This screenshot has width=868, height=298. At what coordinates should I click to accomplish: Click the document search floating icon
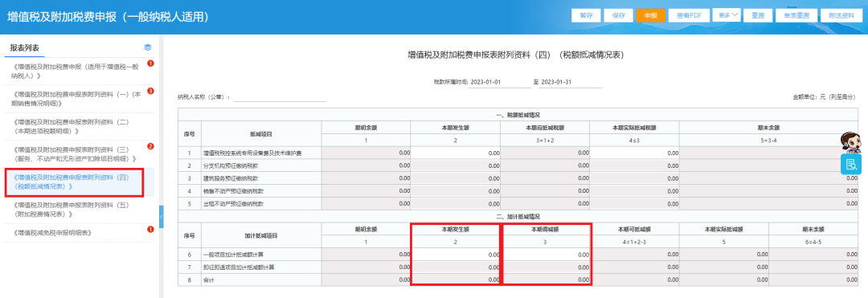pyautogui.click(x=851, y=164)
